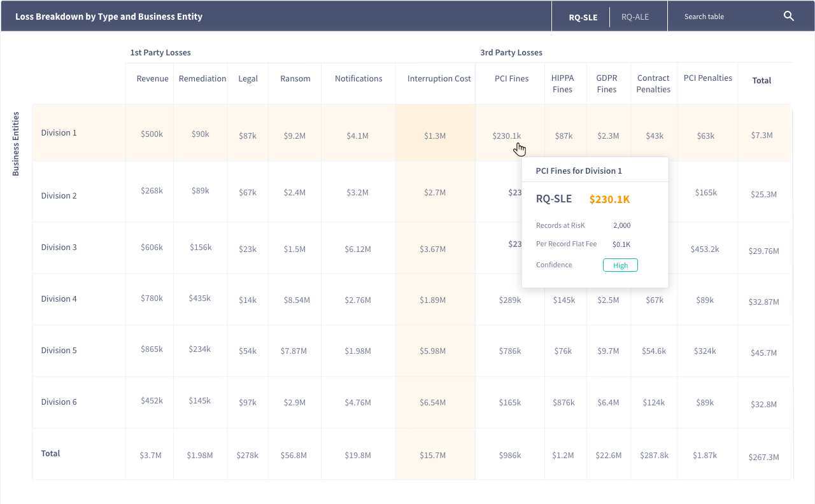Click the search magnifier icon
Image resolution: width=815 pixels, height=504 pixels.
pos(789,17)
